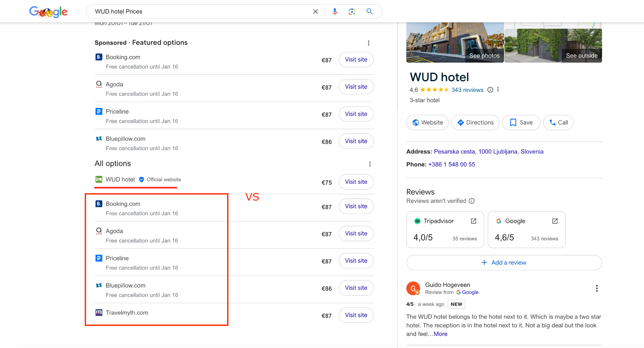
Task: Click the magnifying glass search icon
Action: click(369, 12)
